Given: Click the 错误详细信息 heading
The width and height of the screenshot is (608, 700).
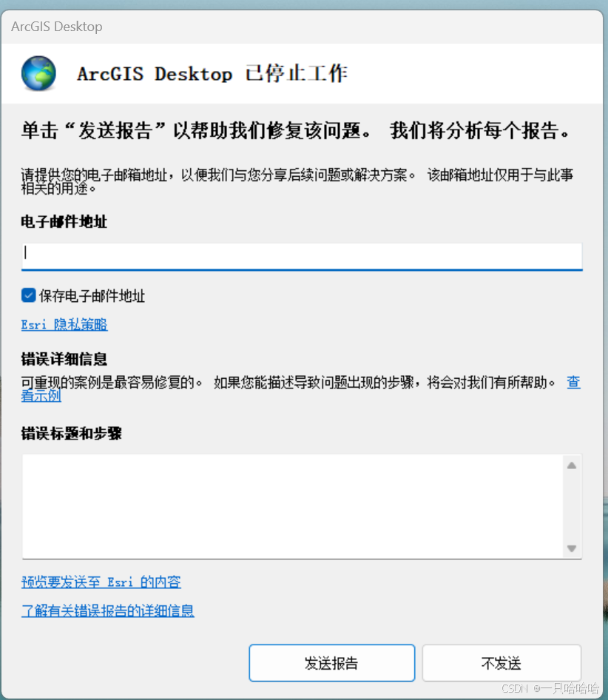Looking at the screenshot, I should [64, 359].
